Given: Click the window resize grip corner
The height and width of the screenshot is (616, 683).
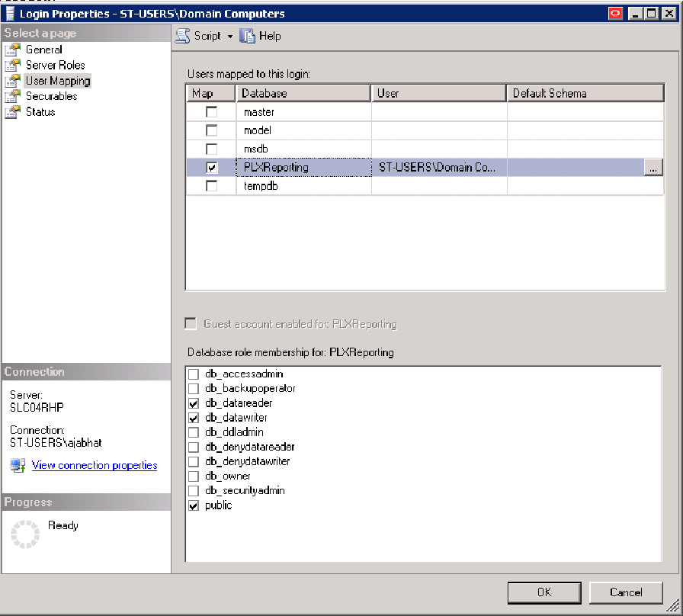Looking at the screenshot, I should coord(673,605).
